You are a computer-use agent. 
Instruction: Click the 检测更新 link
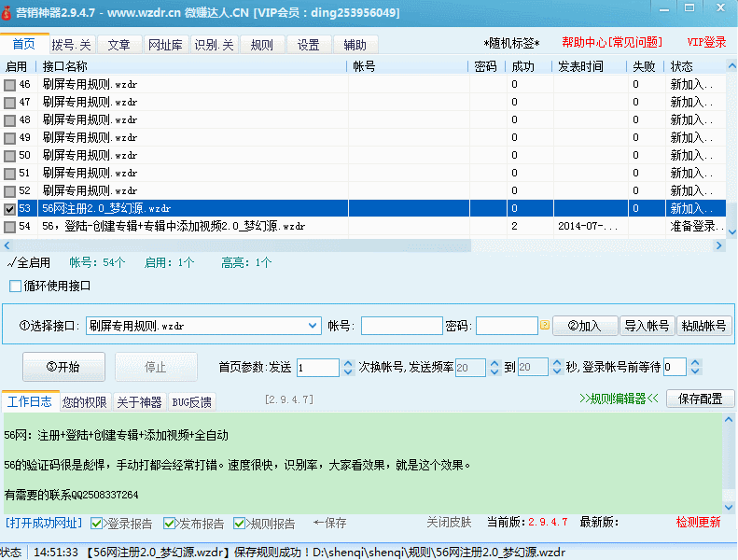pyautogui.click(x=698, y=522)
